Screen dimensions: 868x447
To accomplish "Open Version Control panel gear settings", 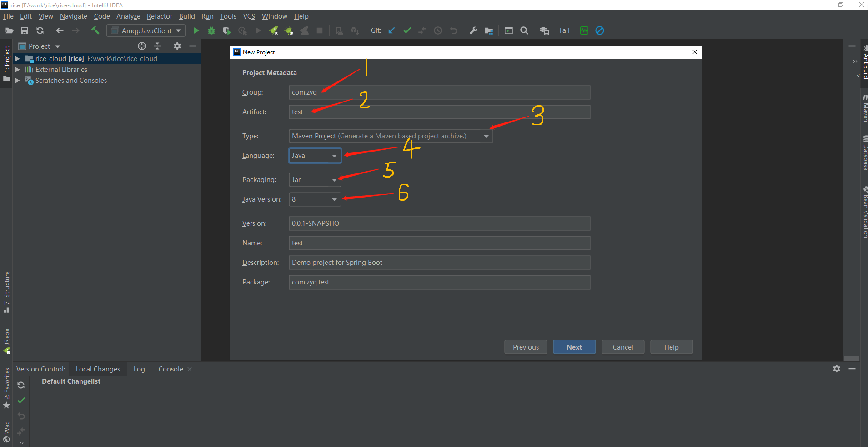I will tap(837, 369).
